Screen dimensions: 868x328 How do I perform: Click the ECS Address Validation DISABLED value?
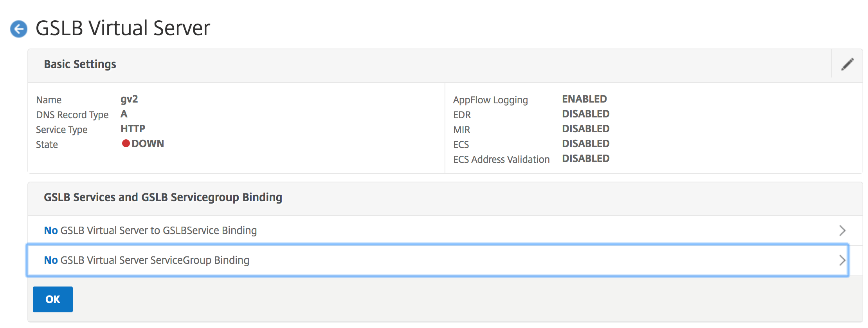585,159
